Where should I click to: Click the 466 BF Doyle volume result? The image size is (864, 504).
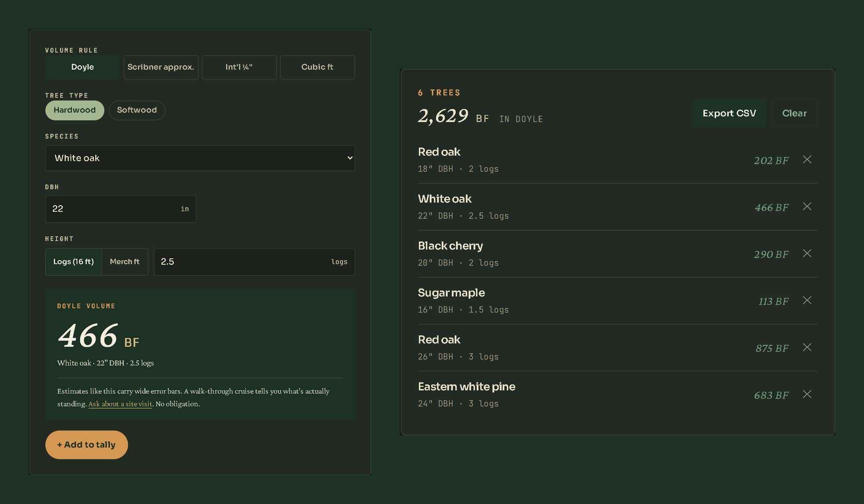[x=98, y=336]
